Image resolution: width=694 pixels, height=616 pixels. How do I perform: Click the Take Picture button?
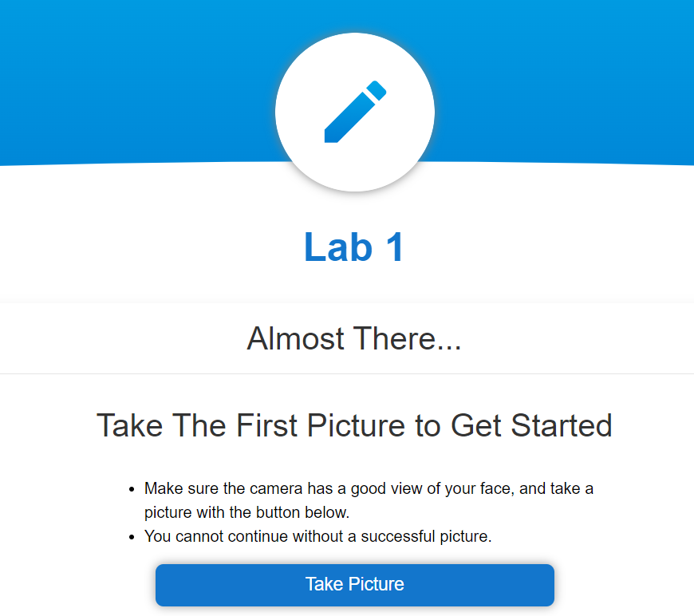pyautogui.click(x=354, y=585)
